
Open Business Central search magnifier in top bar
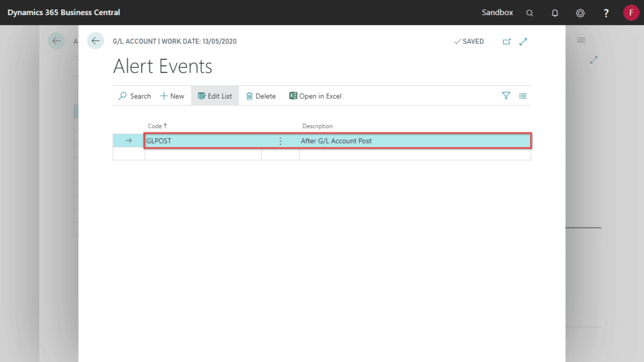[530, 12]
